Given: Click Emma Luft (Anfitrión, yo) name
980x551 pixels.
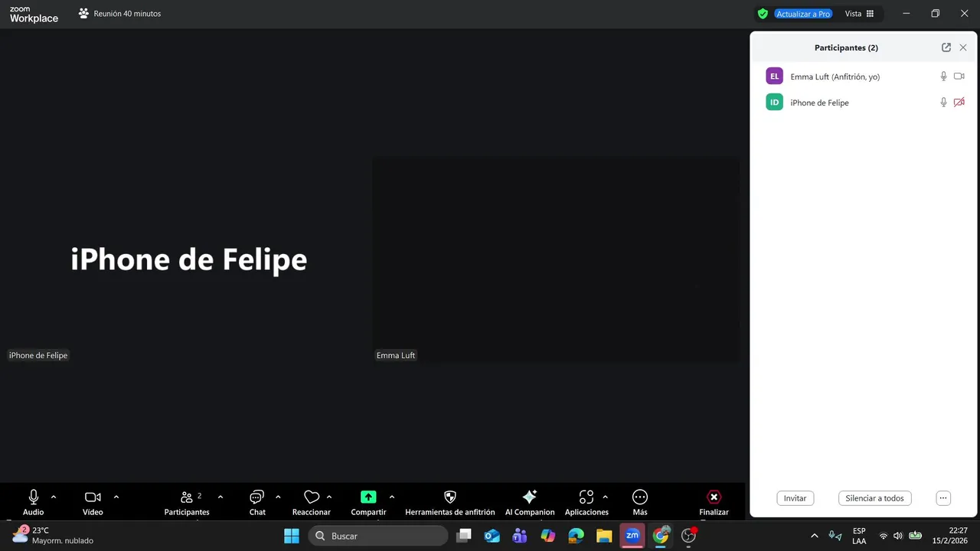Looking at the screenshot, I should click(835, 77).
